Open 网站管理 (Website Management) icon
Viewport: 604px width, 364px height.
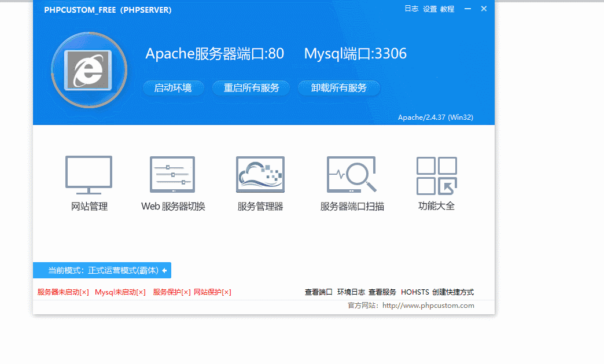point(88,182)
